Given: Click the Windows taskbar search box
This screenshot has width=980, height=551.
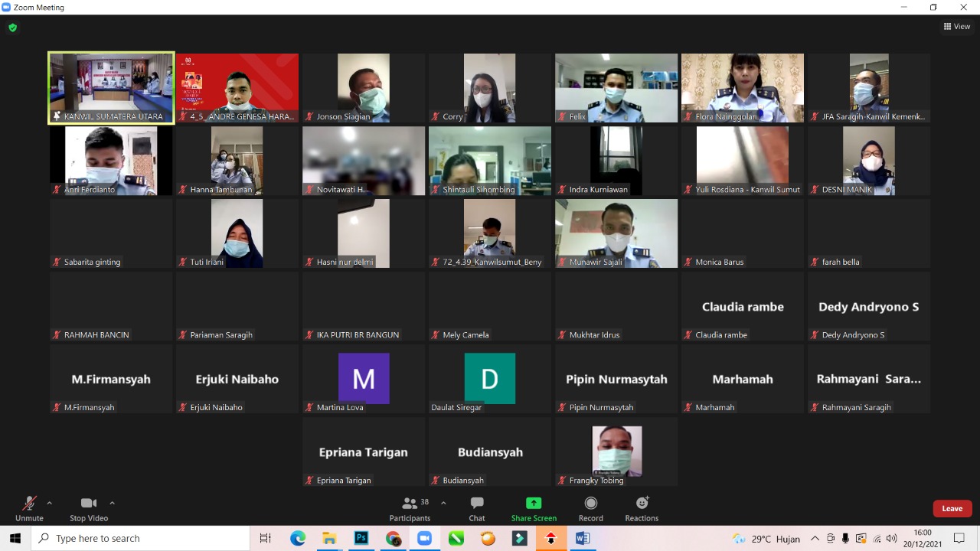Looking at the screenshot, I should pos(141,539).
